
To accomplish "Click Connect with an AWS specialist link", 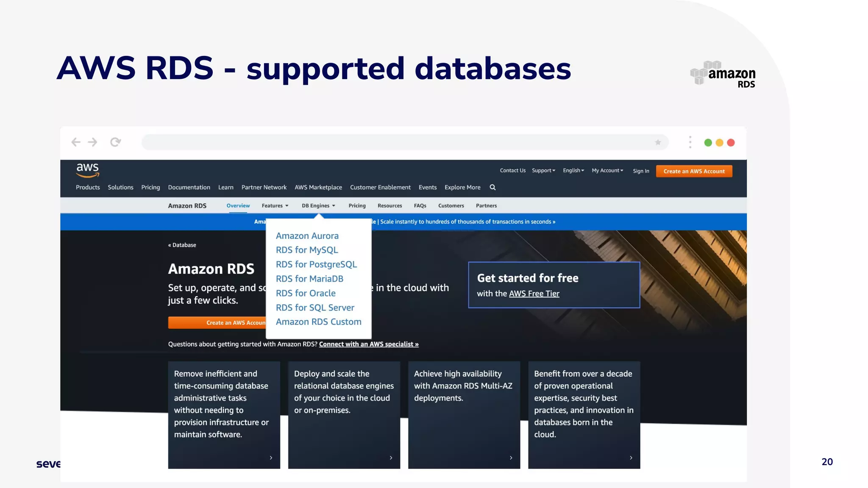I will [369, 344].
